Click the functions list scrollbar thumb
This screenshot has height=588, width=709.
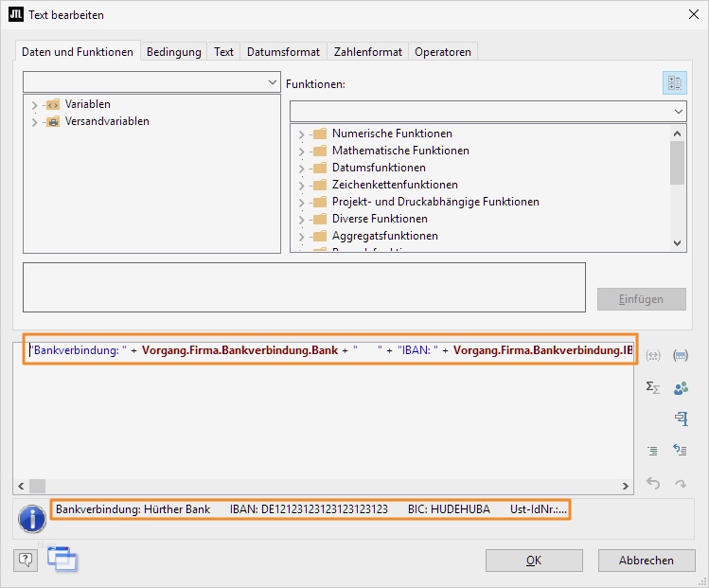pyautogui.click(x=677, y=163)
